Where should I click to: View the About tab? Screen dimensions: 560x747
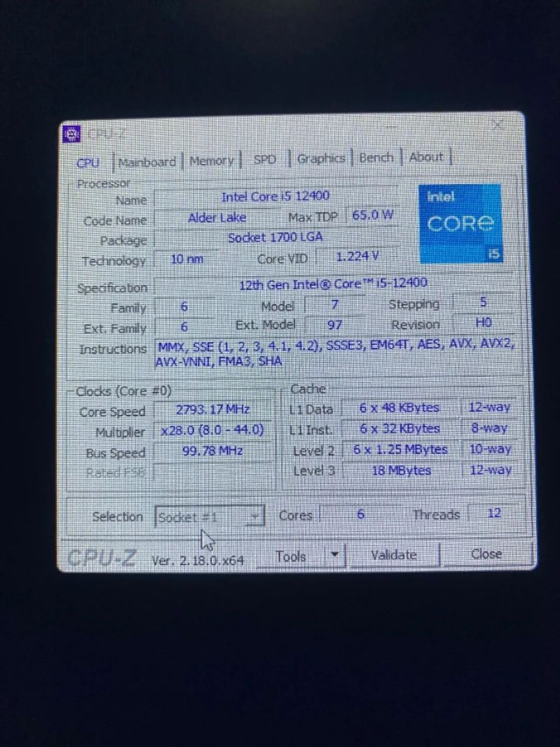tap(426, 156)
